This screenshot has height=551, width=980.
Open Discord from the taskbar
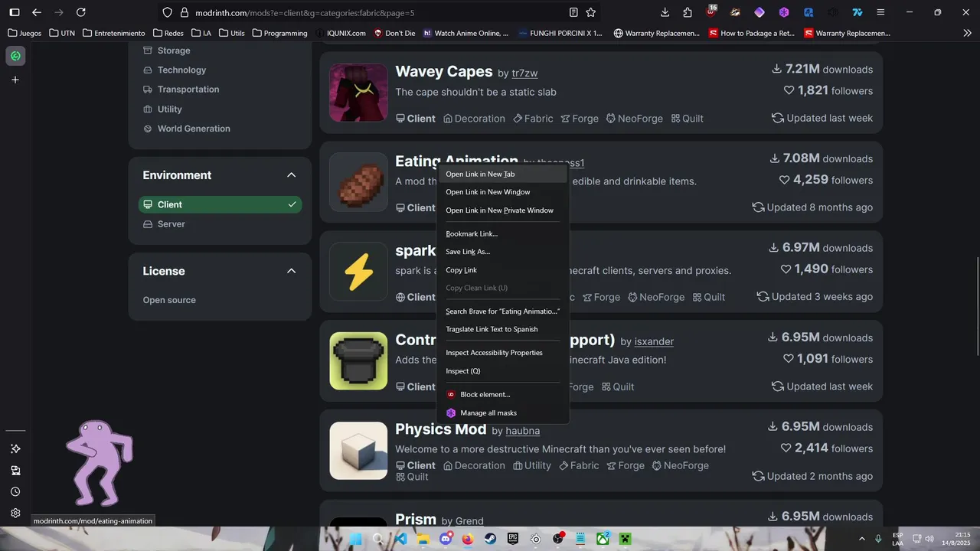[x=446, y=539]
